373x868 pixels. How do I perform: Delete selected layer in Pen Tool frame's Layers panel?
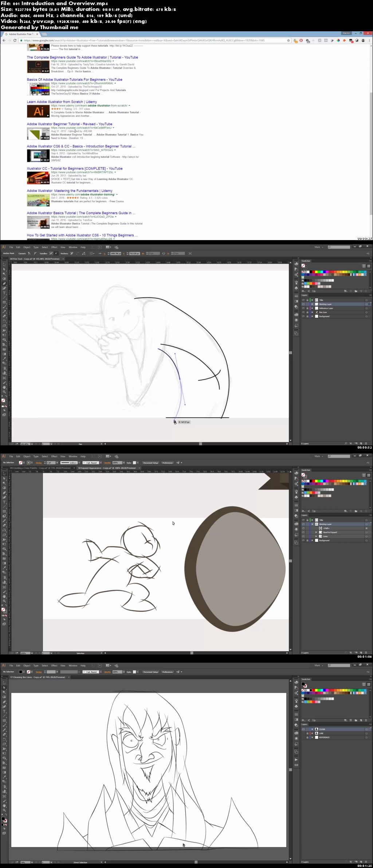tap(366, 443)
